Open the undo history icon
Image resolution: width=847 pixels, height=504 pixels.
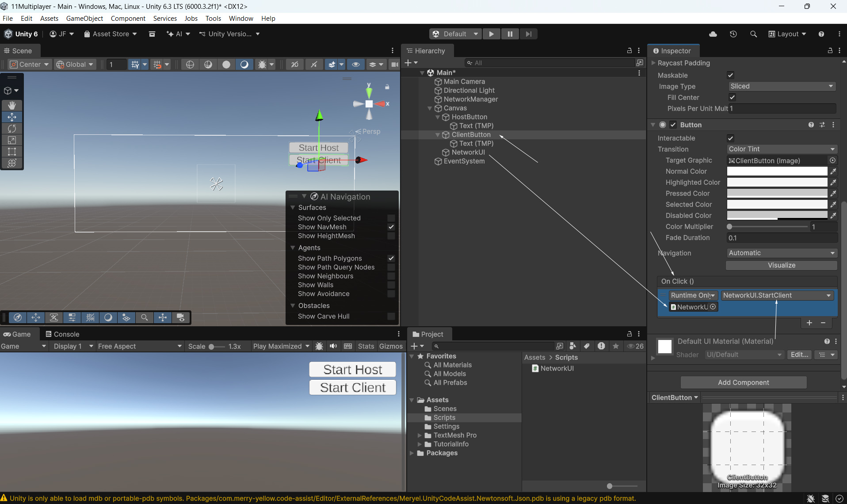(733, 34)
